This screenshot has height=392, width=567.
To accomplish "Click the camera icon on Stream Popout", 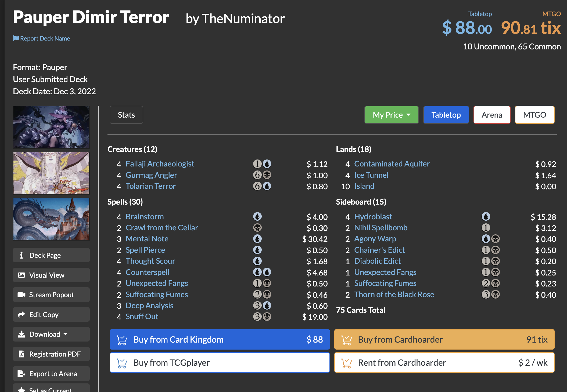I will (x=21, y=295).
